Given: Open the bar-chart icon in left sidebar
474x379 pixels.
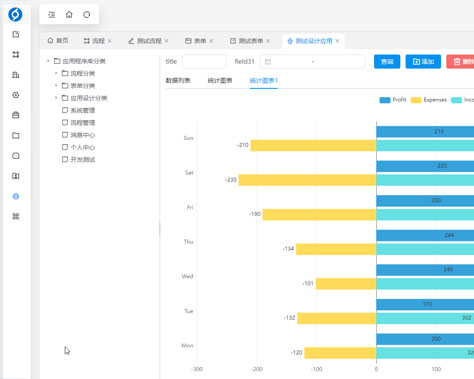Looking at the screenshot, I should 16,75.
